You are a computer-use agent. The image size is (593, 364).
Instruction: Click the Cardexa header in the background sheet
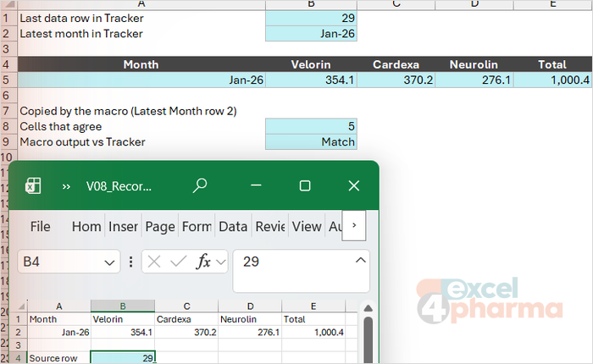pos(396,64)
